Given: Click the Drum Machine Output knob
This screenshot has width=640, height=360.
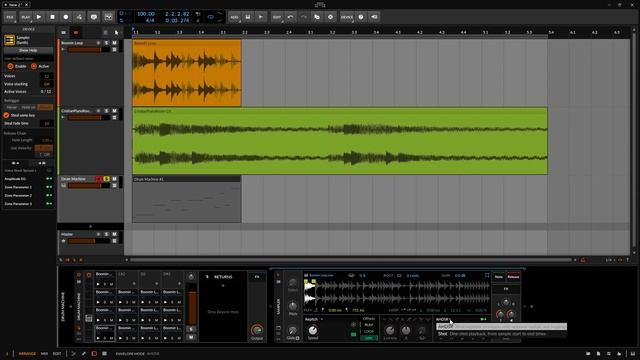Looking at the screenshot, I should coord(257,330).
